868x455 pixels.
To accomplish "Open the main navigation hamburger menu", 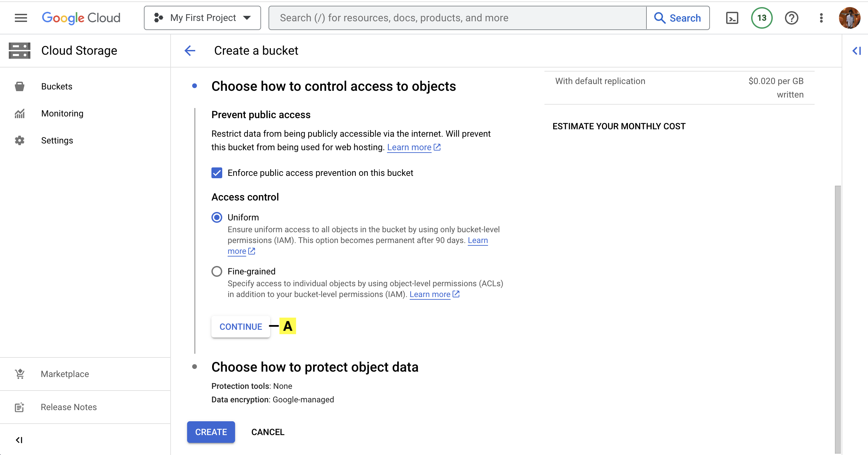I will click(x=21, y=18).
